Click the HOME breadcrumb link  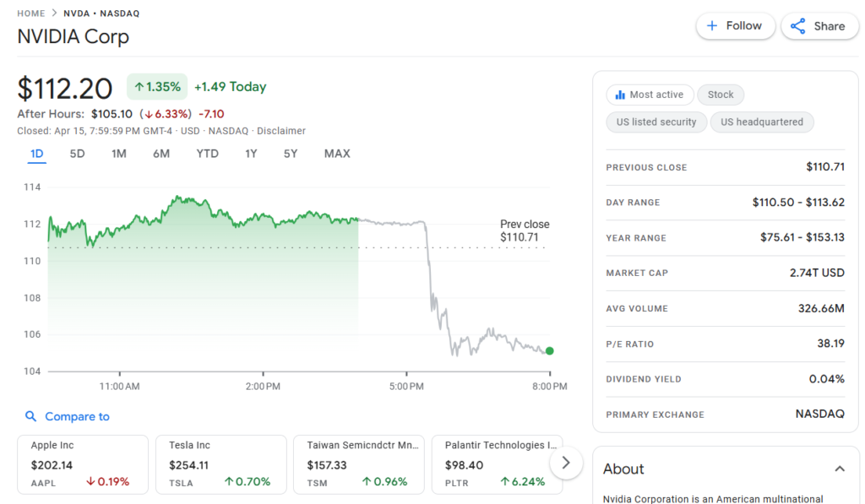[x=31, y=14]
